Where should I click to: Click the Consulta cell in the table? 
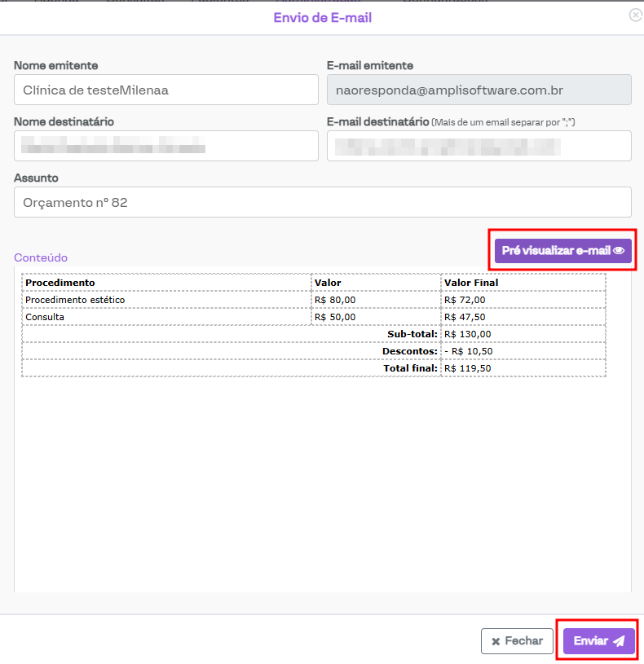[x=166, y=317]
